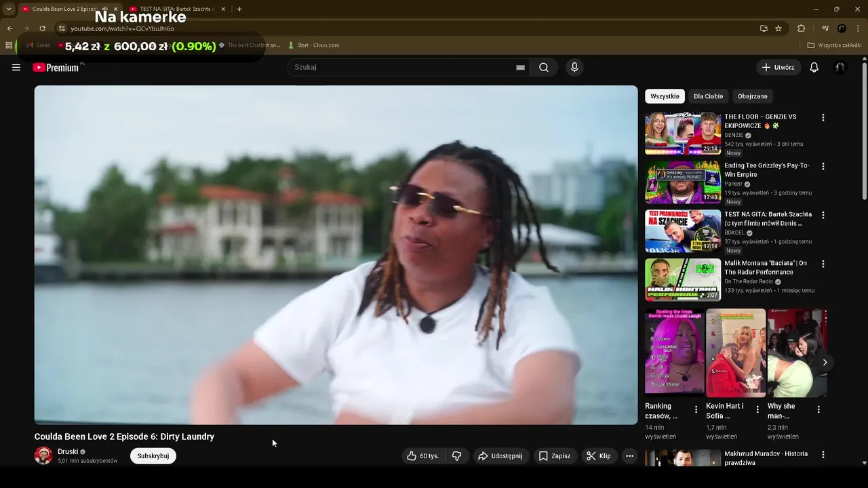Screen dimensions: 868x488
Task: Select the Obejrzane filter chip
Action: 753,96
